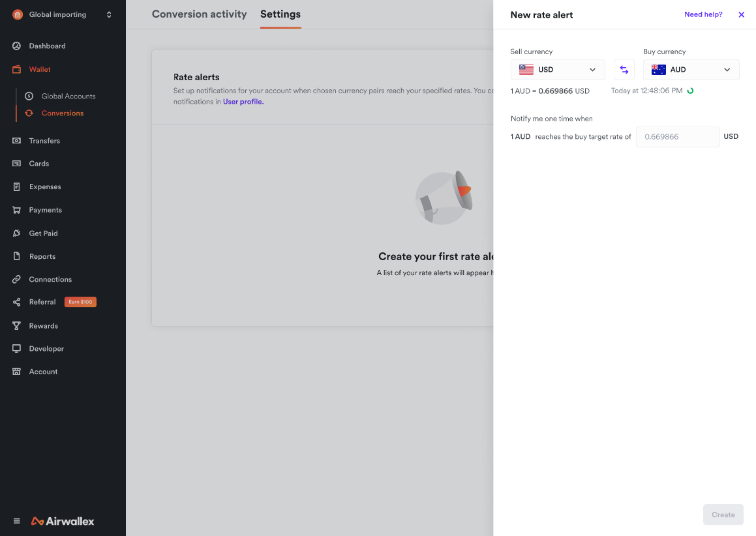The image size is (756, 536).
Task: Click the Transfers icon in sidebar
Action: pos(17,141)
